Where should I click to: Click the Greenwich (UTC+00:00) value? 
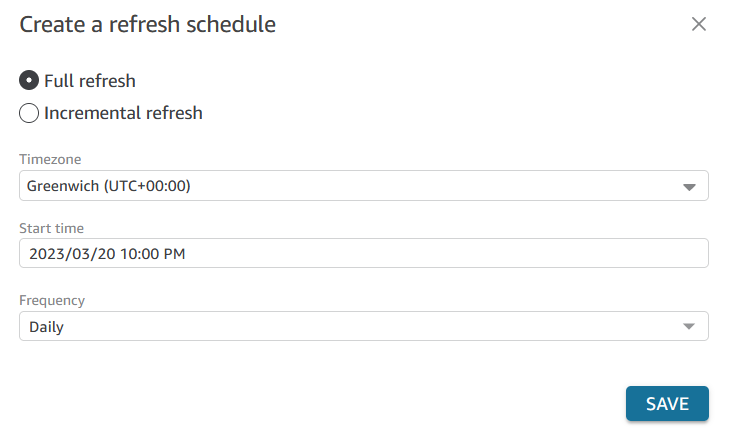coord(108,186)
